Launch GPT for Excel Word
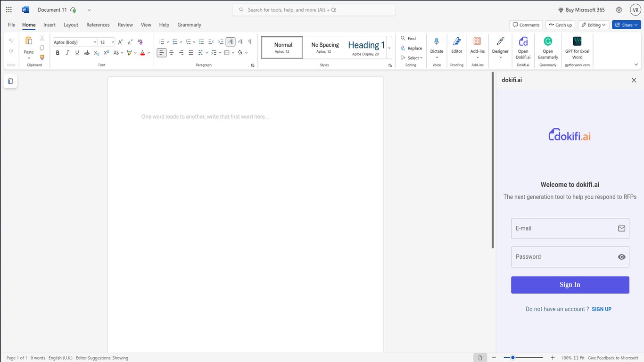The height and width of the screenshot is (362, 644). [577, 49]
